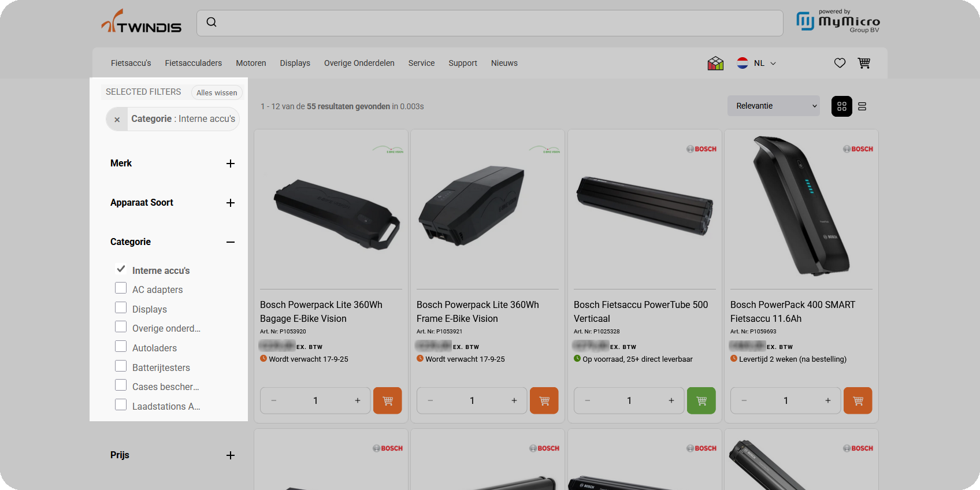Open Bosch Powerpack Lite 360Wh Frame title
The width and height of the screenshot is (980, 490).
478,311
